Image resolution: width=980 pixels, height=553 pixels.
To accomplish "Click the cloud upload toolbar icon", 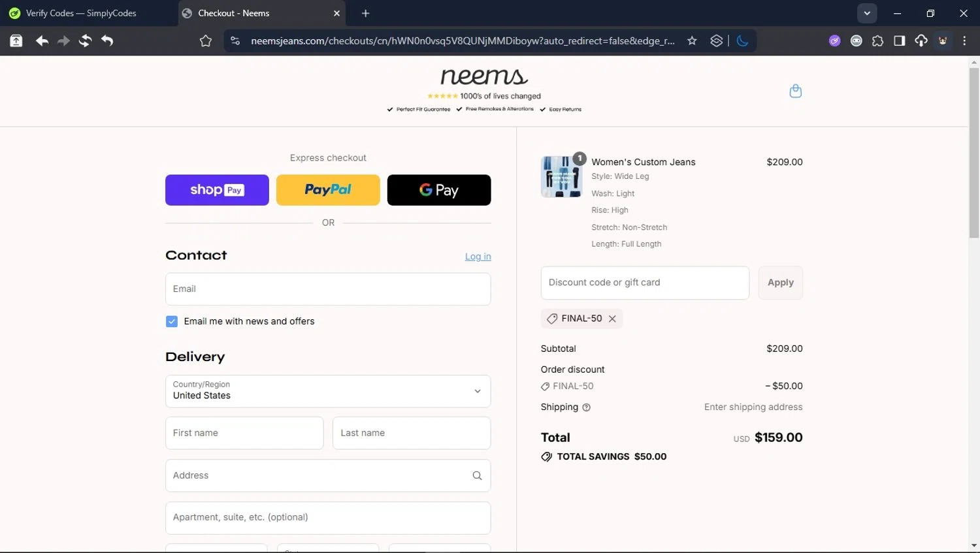I will tap(921, 40).
